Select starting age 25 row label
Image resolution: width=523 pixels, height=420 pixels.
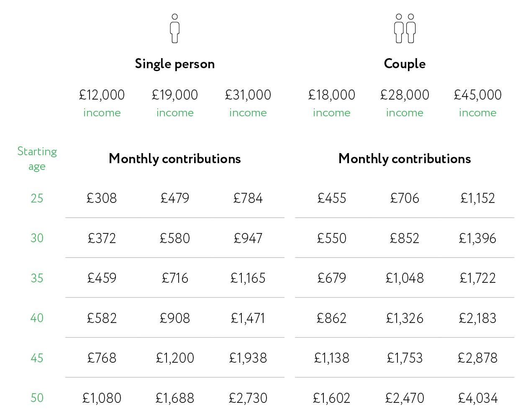37,198
